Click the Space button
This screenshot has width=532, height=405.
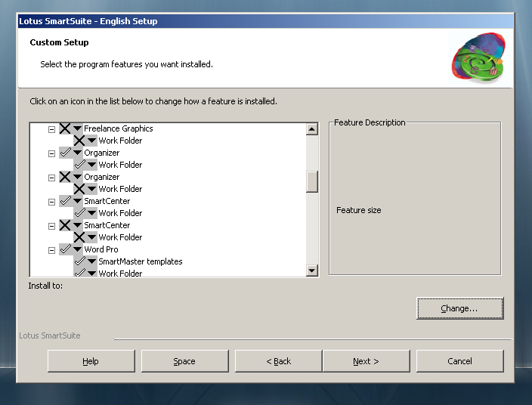(184, 361)
